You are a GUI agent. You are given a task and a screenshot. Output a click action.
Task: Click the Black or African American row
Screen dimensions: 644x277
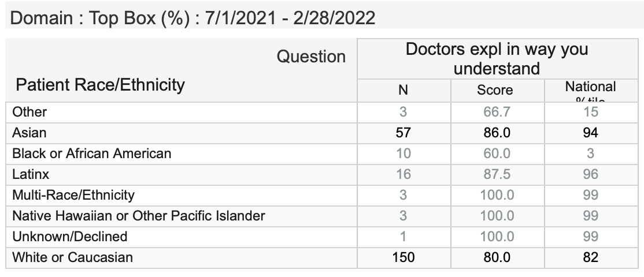click(x=92, y=153)
